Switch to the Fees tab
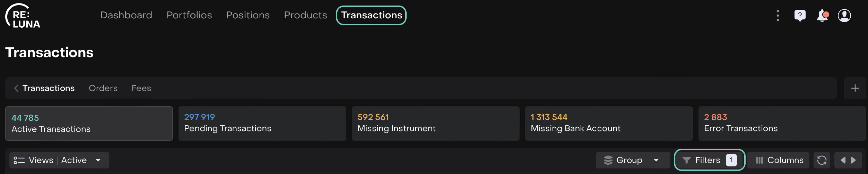 tap(141, 88)
